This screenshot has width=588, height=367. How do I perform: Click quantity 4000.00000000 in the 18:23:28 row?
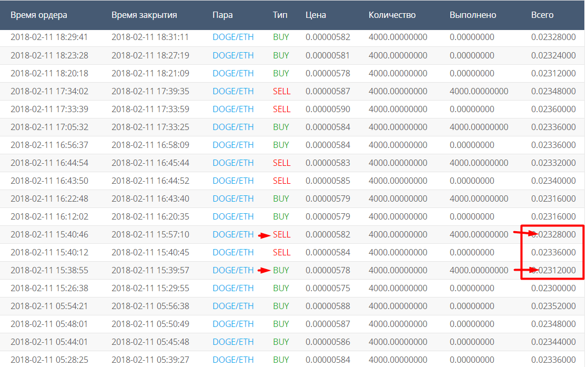pyautogui.click(x=398, y=55)
